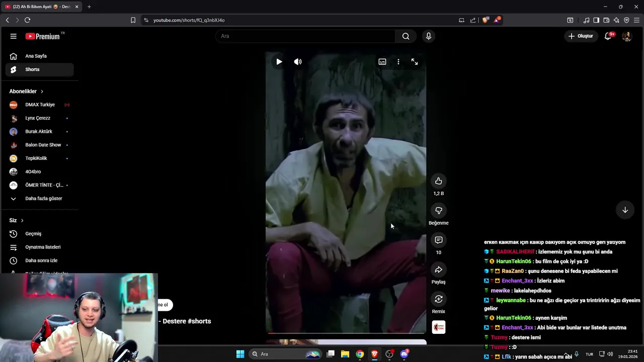Click the Windows taskbar search box
Image resolution: width=644 pixels, height=362 pixels.
tap(286, 354)
